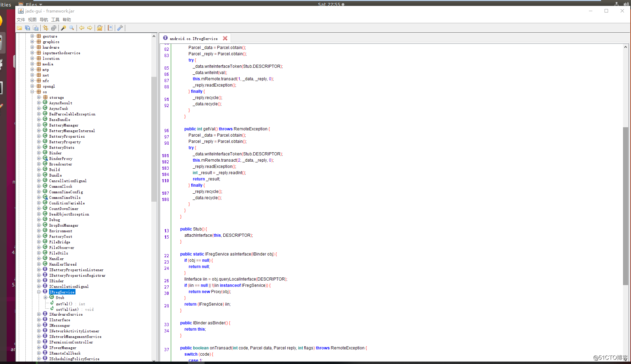Click the CommonTimeUtils class icon
The width and height of the screenshot is (631, 364).
pyautogui.click(x=45, y=197)
